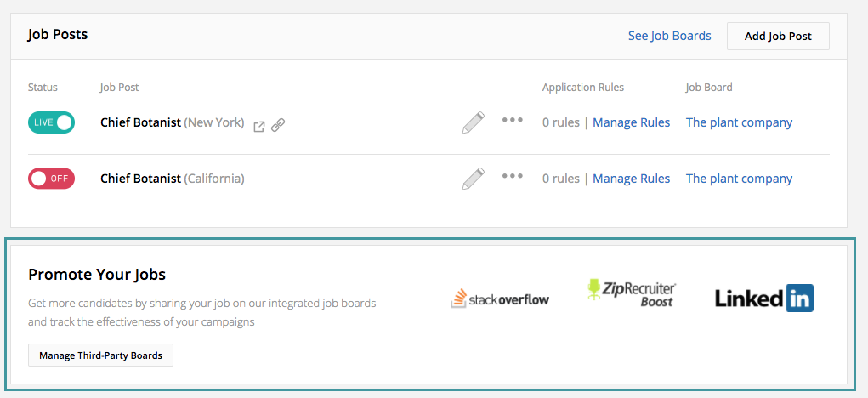Select the ZipRecruiter Boost logo
868x398 pixels.
click(631, 293)
